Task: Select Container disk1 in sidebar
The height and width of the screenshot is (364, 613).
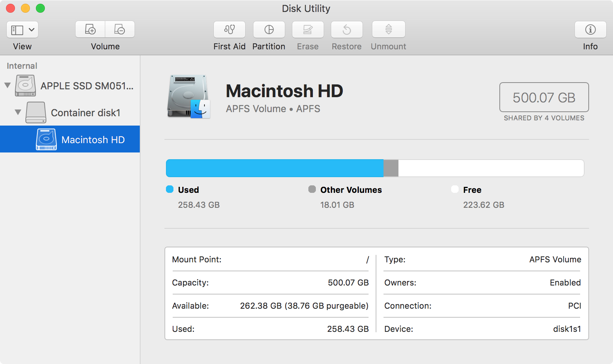Action: [x=86, y=112]
